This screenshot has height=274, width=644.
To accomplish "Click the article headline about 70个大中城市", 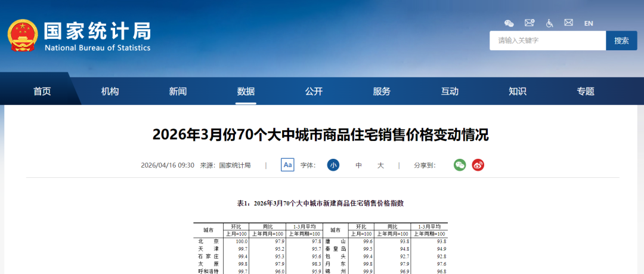I will point(321,135).
